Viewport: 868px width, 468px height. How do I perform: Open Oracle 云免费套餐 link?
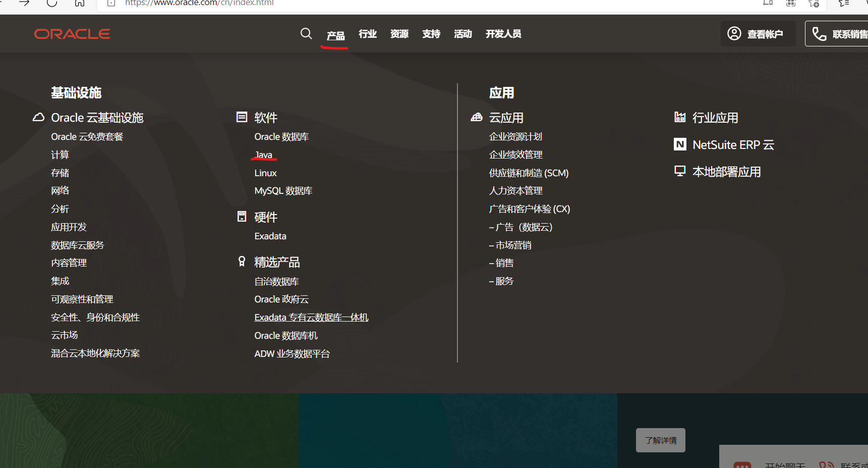click(x=87, y=137)
